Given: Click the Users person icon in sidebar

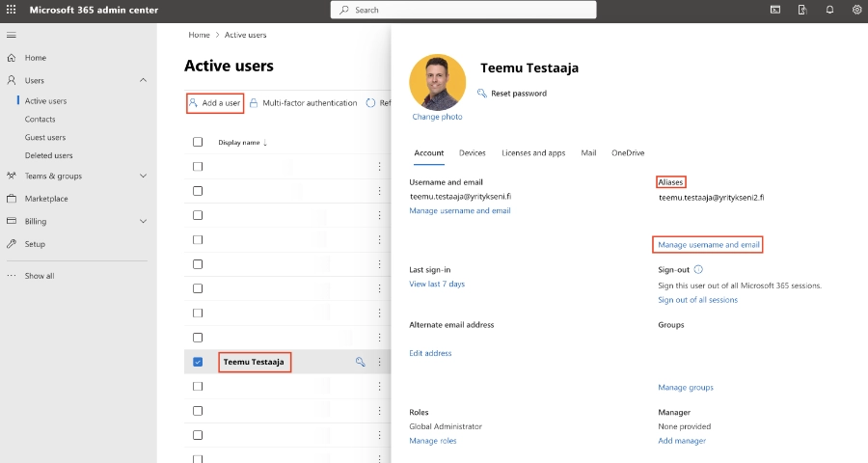Looking at the screenshot, I should (11, 80).
